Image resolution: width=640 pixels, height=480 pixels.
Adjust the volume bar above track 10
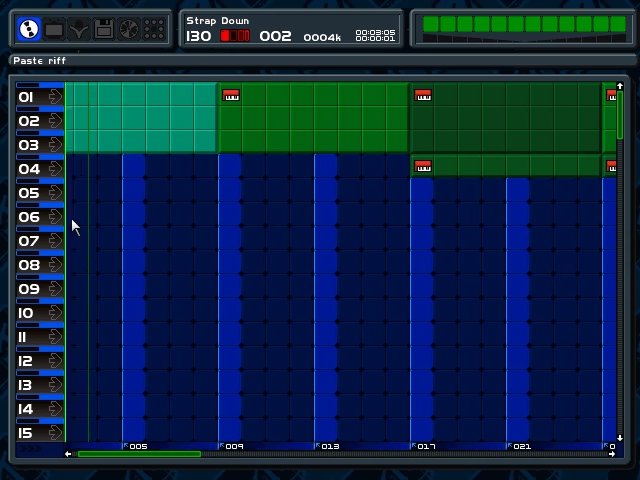tap(40, 301)
